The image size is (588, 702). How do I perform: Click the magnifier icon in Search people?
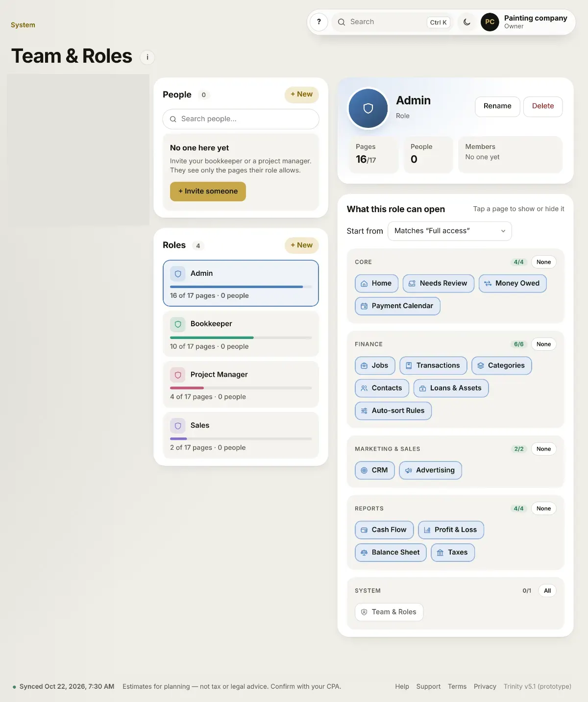[173, 119]
